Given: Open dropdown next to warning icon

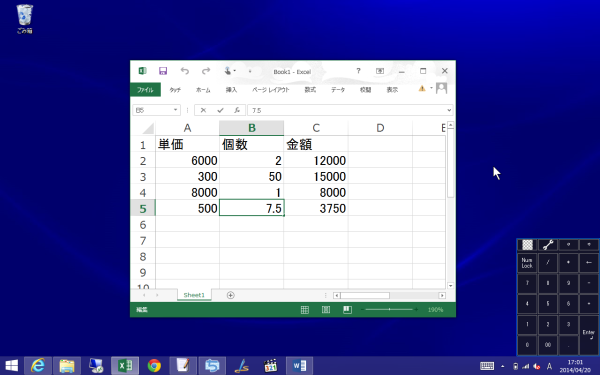Looking at the screenshot, I should (x=431, y=88).
